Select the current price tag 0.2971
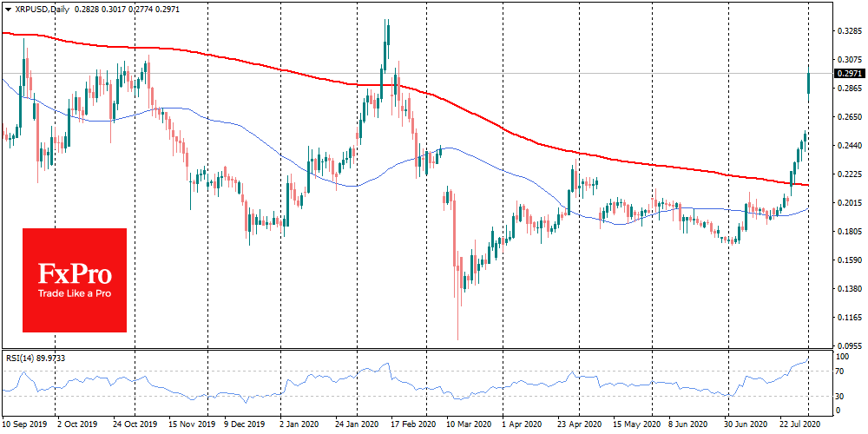Viewport: 868px width, 434px height. (x=849, y=74)
